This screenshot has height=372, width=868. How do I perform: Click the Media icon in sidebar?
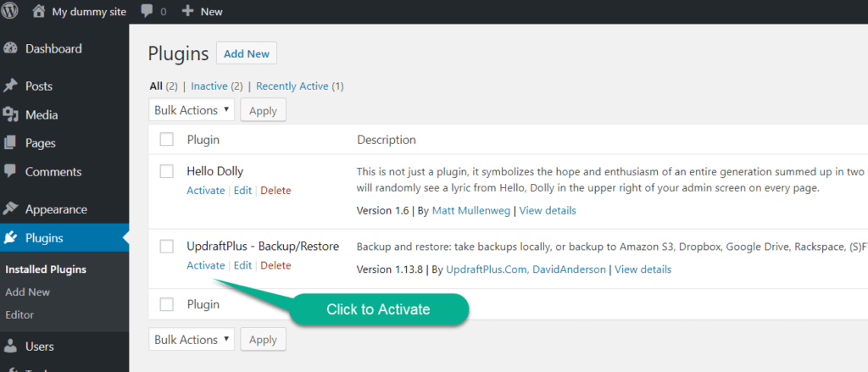[10, 115]
